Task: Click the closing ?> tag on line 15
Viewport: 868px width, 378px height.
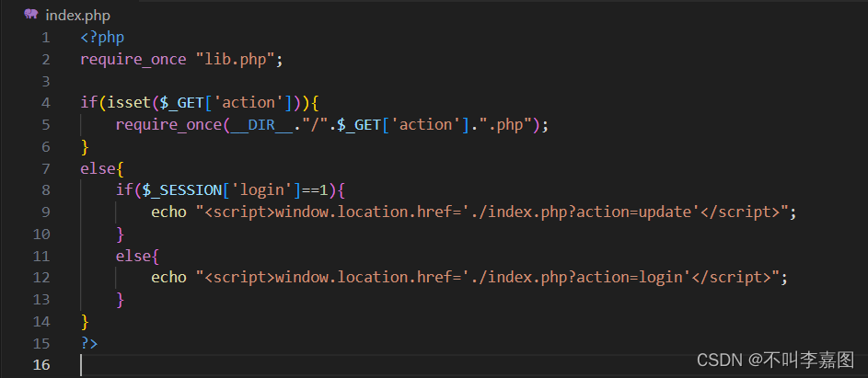Action: [89, 344]
